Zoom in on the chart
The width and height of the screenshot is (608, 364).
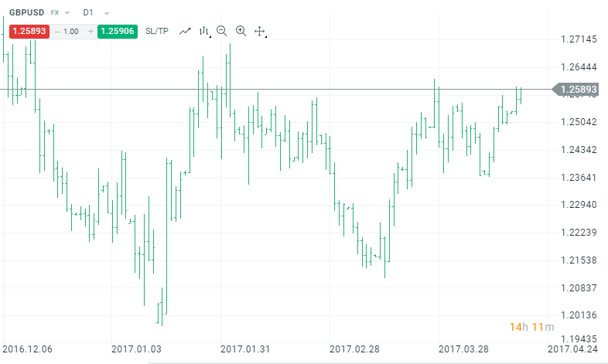click(x=241, y=31)
